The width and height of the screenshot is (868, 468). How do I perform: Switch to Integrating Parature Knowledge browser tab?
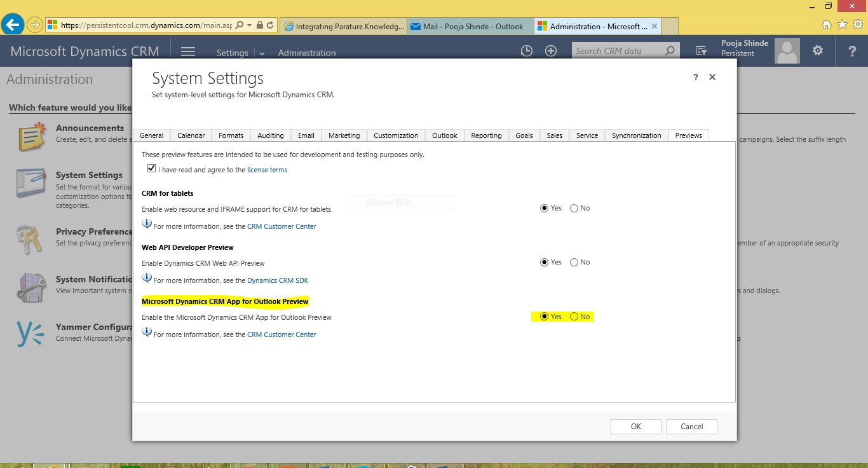[343, 26]
